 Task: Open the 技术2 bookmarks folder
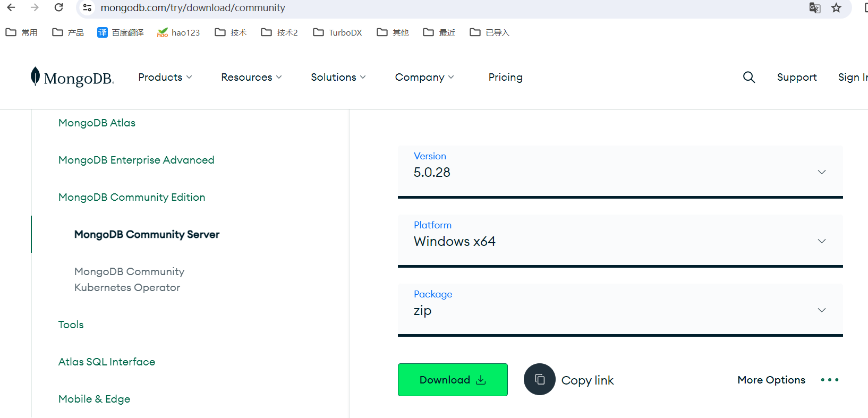point(279,32)
